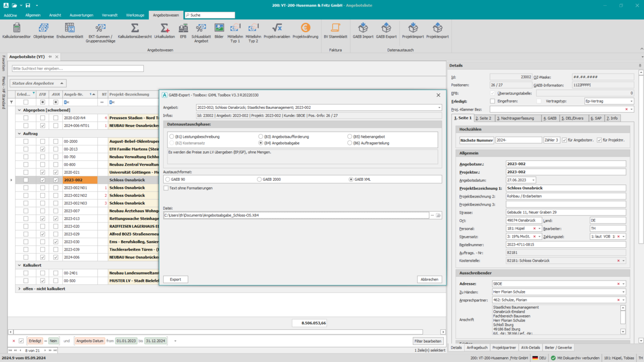Open the Kalkulationsübersicht sigma icon
The height and width of the screenshot is (362, 644).
[x=135, y=31]
